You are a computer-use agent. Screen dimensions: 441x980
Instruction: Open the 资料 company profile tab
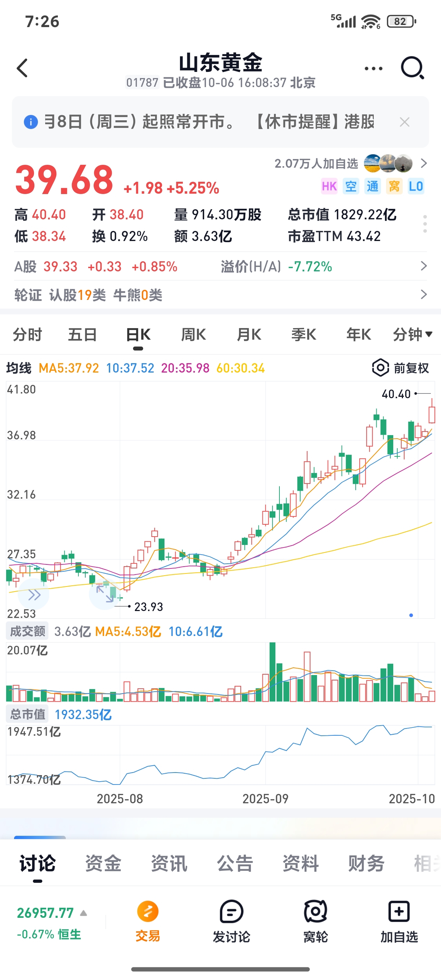[x=301, y=863]
